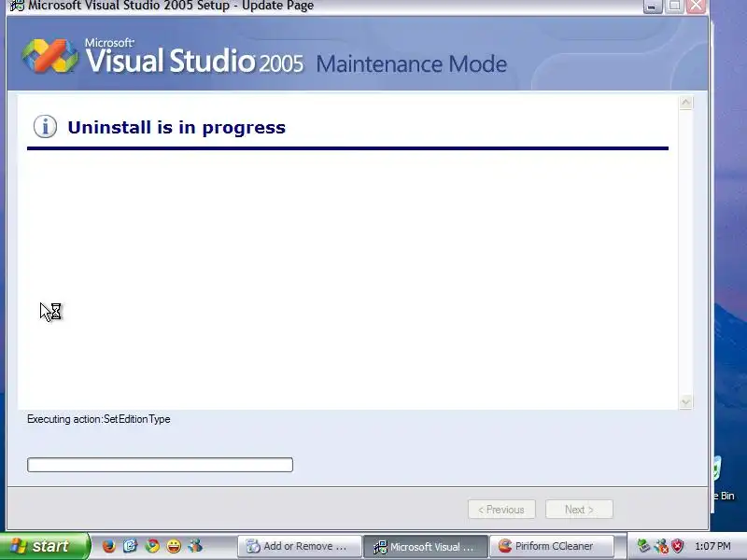Open Security Center red shield tray icon

[x=678, y=546]
